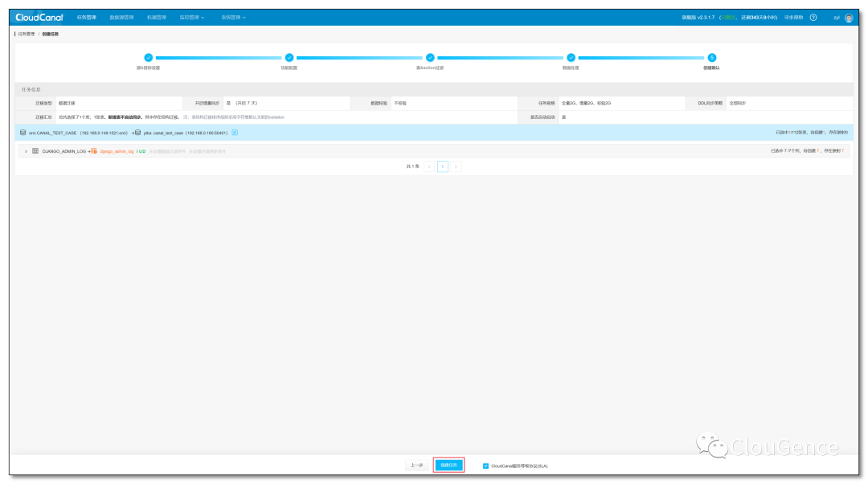Go to previous page of table list

click(x=429, y=166)
